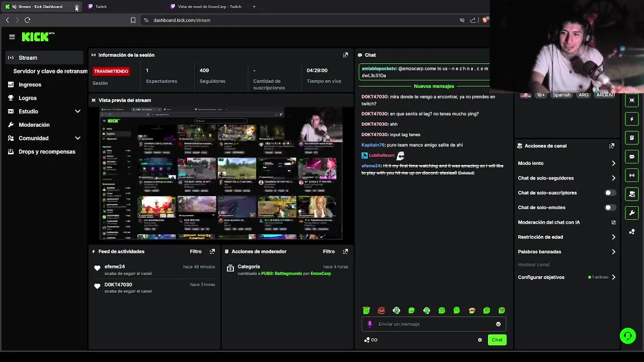Open a new browser tab
The height and width of the screenshot is (362, 644).
pyautogui.click(x=254, y=7)
